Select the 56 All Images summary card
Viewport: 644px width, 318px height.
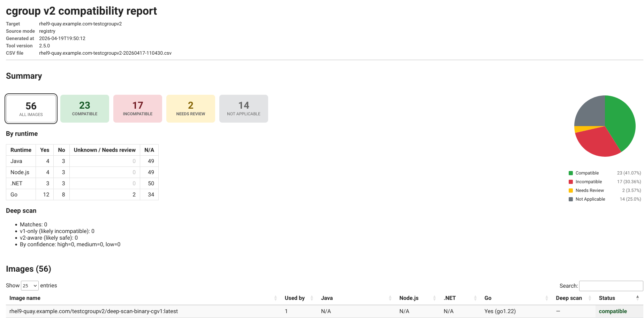click(x=31, y=108)
